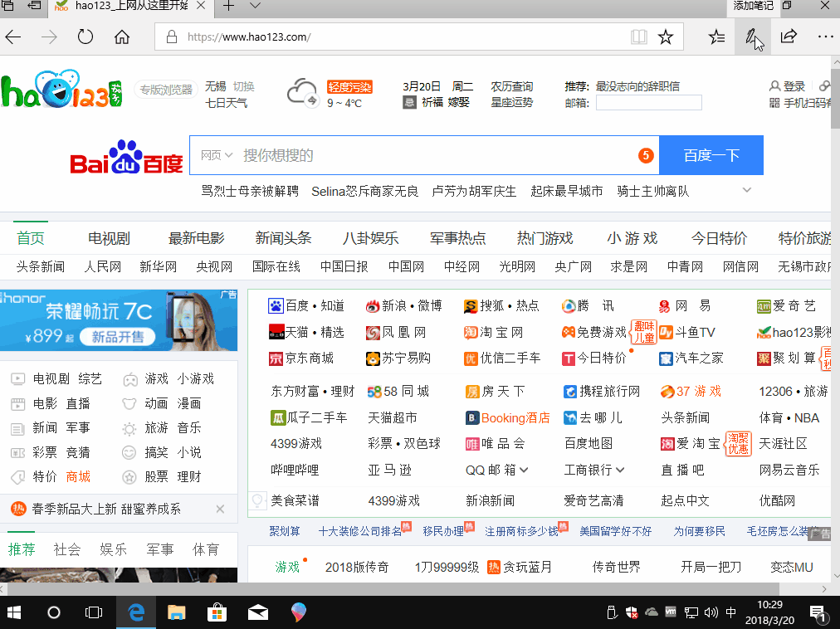Click the add notes pen icon
840x629 pixels.
coord(753,37)
